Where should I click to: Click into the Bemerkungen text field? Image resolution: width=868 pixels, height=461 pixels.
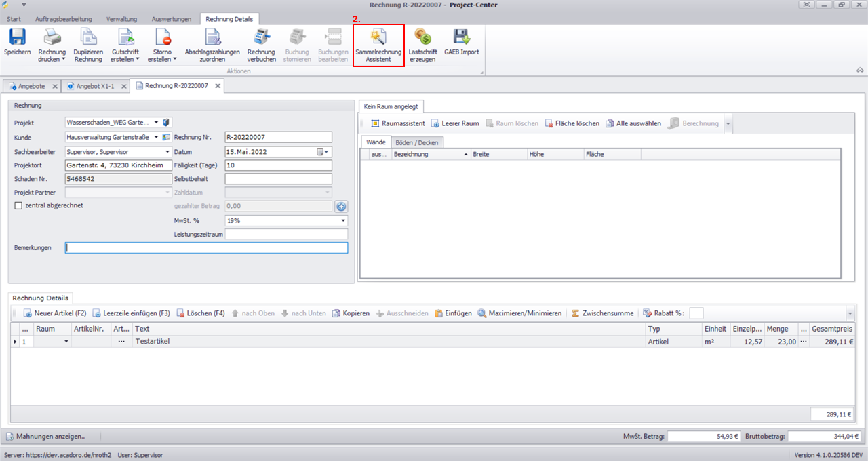(206, 248)
